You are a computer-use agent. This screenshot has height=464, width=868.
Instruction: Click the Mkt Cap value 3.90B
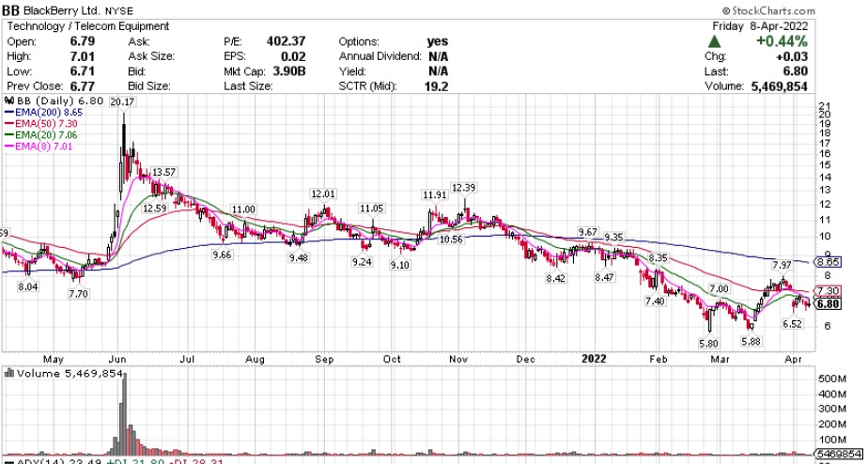pyautogui.click(x=287, y=71)
